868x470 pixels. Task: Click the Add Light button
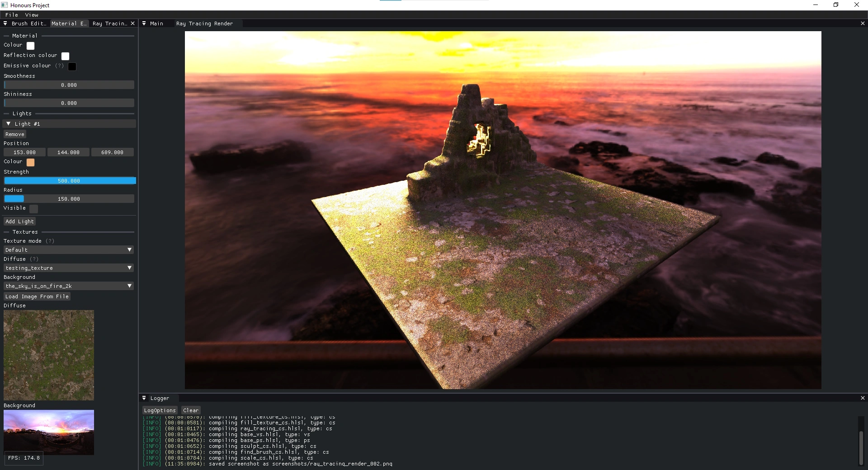19,221
